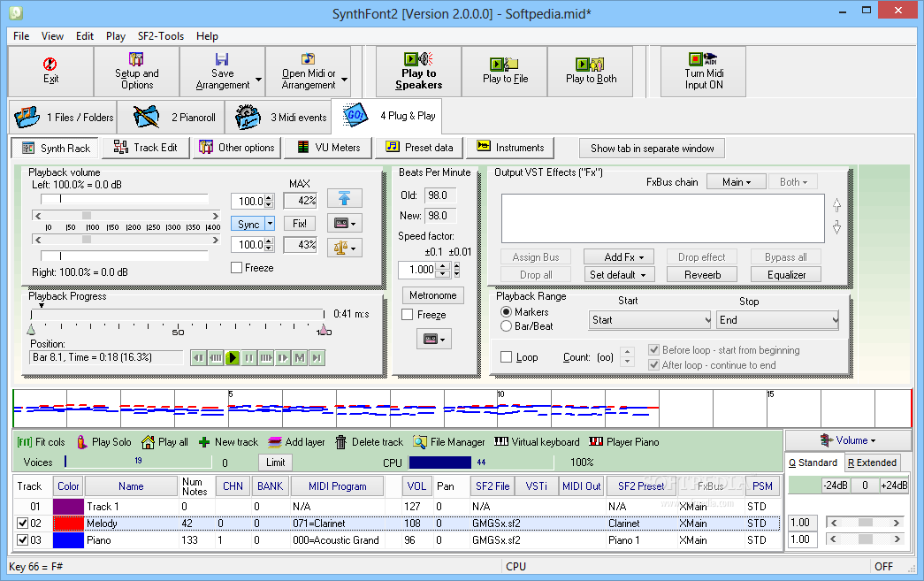Open the SF2-Tools menu
924x581 pixels.
(x=161, y=36)
